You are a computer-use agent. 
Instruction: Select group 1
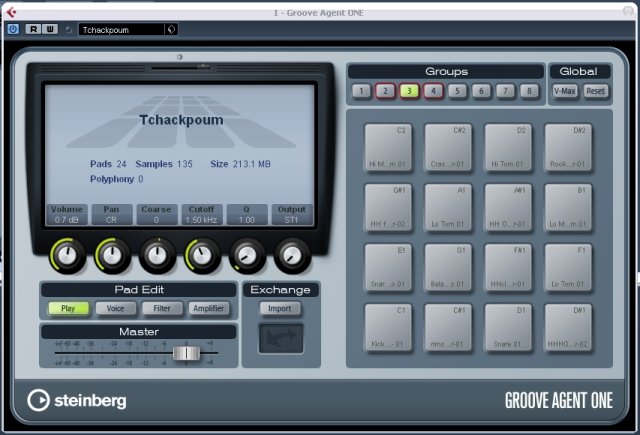361,91
